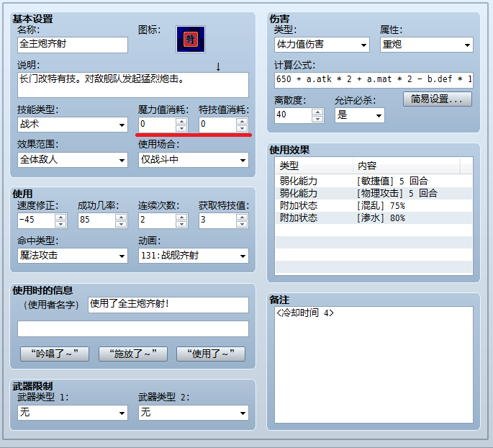Open the 属性 dropdown showing 重炮
This screenshot has width=493, height=448.
(x=426, y=45)
